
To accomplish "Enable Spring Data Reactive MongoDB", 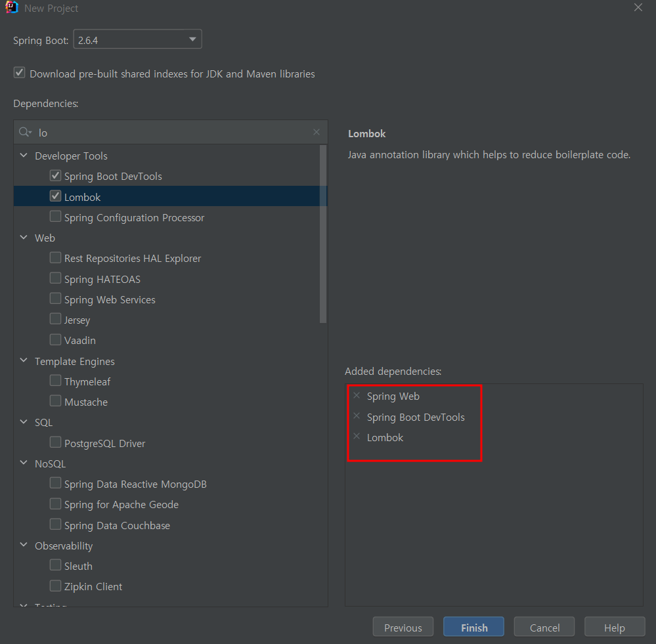I will 55,483.
